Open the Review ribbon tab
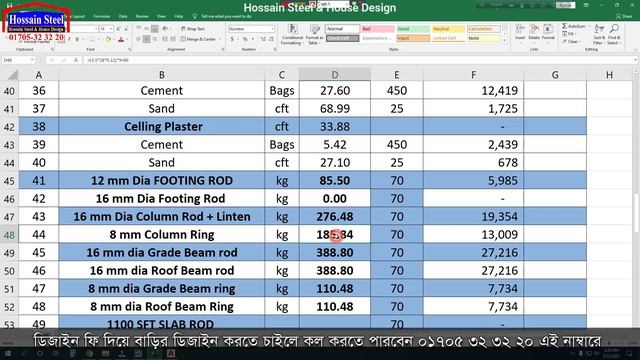Image resolution: width=640 pixels, height=360 pixels. [142, 16]
